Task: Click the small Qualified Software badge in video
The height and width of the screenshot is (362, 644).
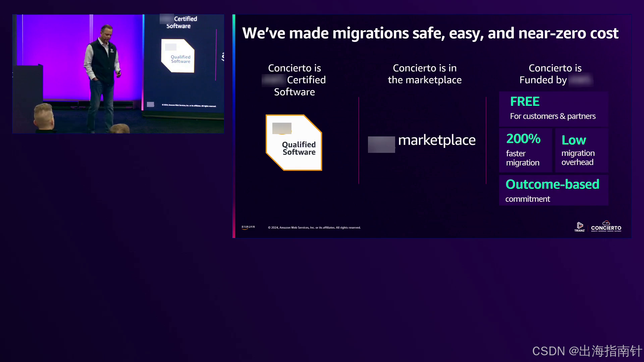Action: coord(178,56)
